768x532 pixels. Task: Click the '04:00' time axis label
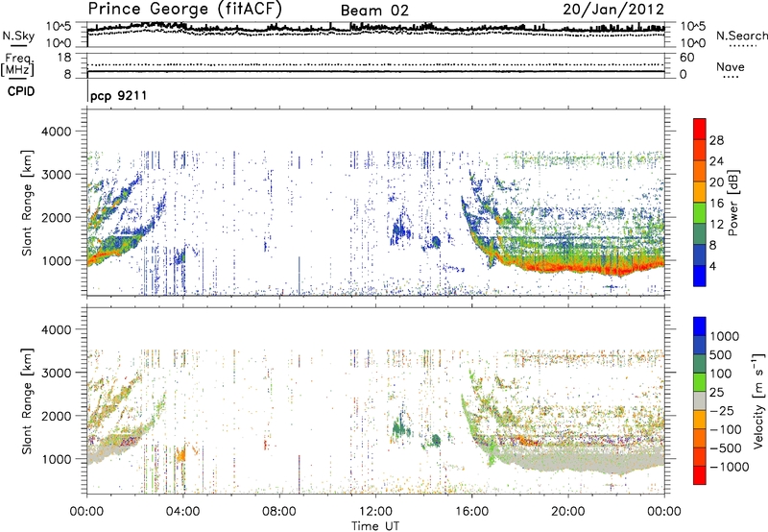pos(182,512)
